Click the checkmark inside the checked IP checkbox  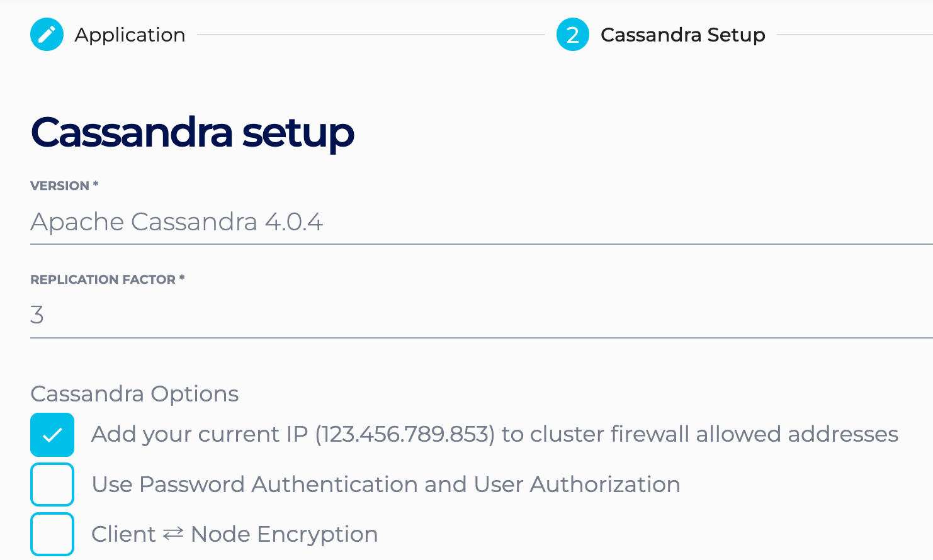pos(52,434)
